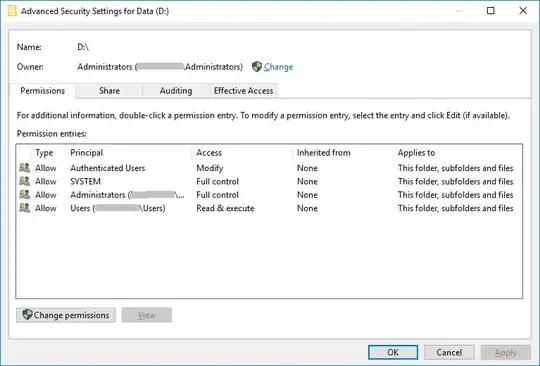Click the Read & execute access value

pyautogui.click(x=225, y=208)
